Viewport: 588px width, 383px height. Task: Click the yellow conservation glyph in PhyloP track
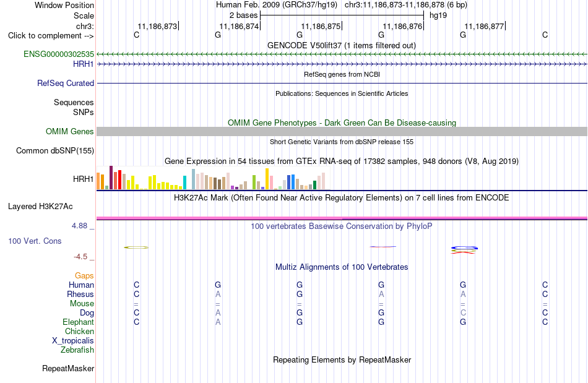pos(136,247)
